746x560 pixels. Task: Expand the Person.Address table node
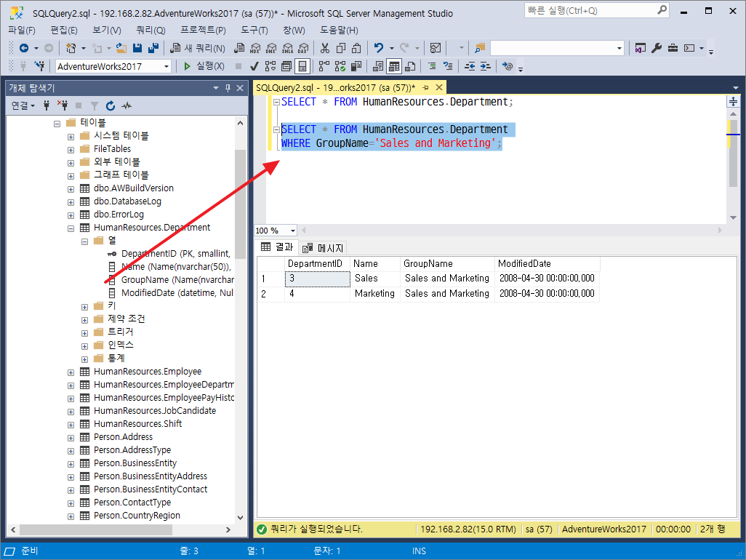pyautogui.click(x=71, y=438)
